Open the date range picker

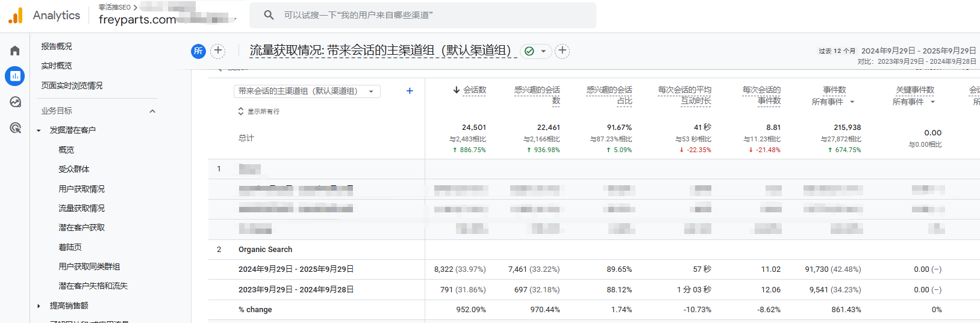click(x=918, y=51)
